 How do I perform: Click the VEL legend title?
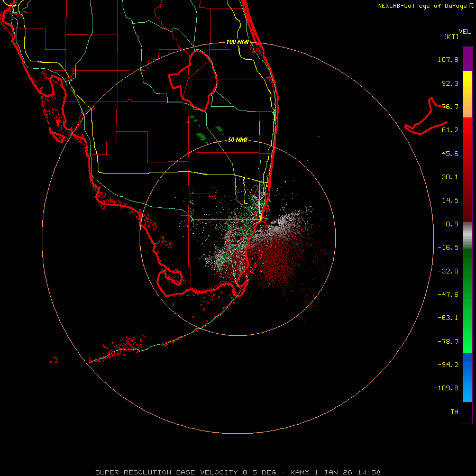point(464,32)
